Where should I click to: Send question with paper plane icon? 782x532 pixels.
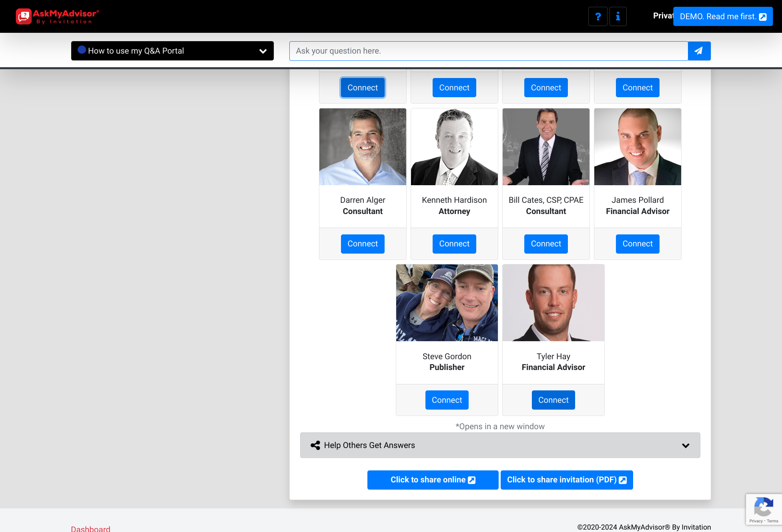(x=699, y=51)
